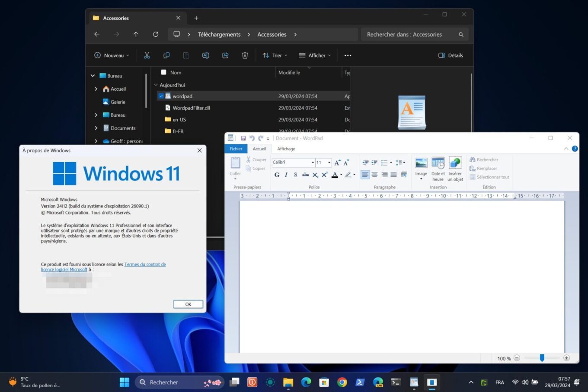588x392 pixels.
Task: Undo last action in WordPad title bar
Action: coord(252,138)
